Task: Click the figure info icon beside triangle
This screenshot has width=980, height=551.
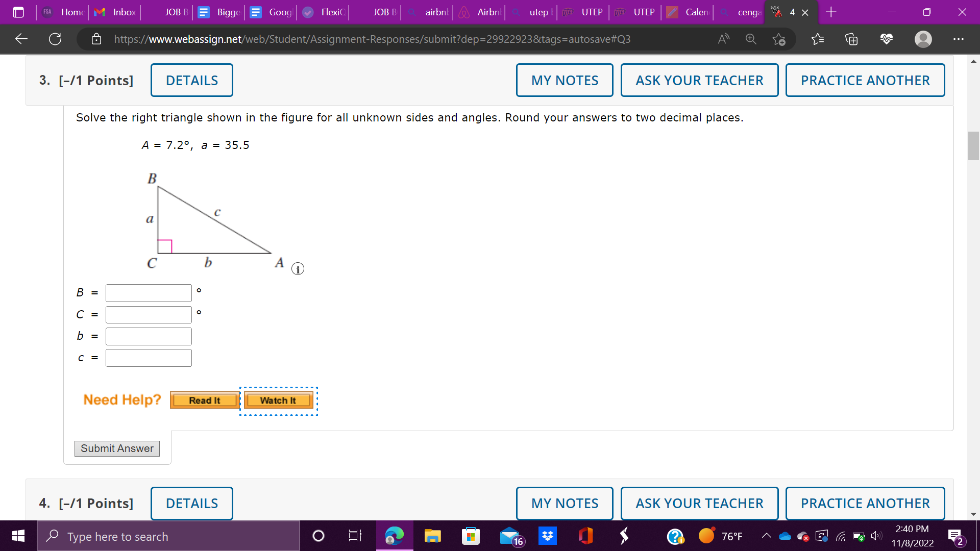Action: click(x=298, y=269)
